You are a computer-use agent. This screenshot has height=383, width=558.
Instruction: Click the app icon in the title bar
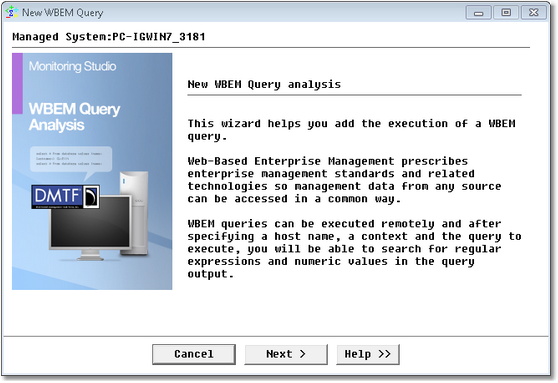point(12,12)
